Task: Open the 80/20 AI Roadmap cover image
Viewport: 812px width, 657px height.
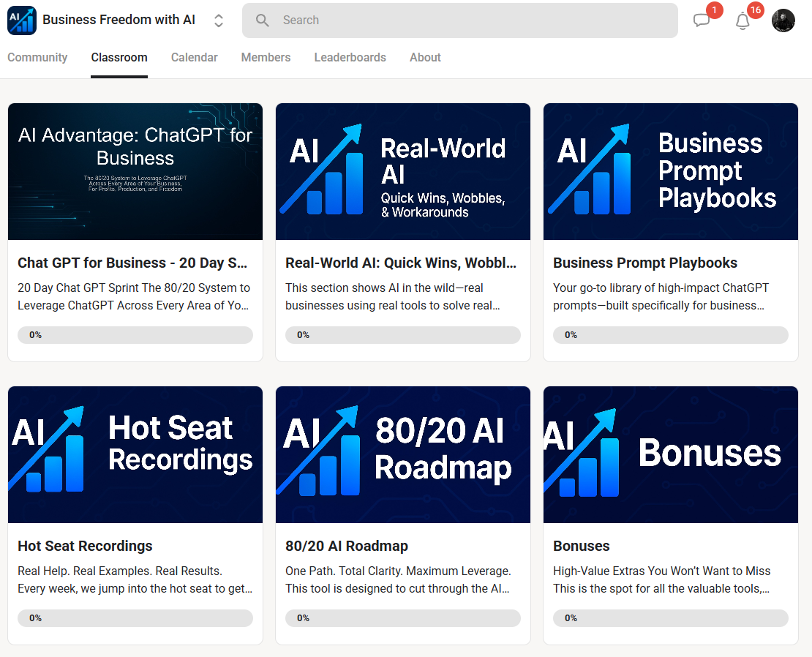Action: tap(403, 454)
